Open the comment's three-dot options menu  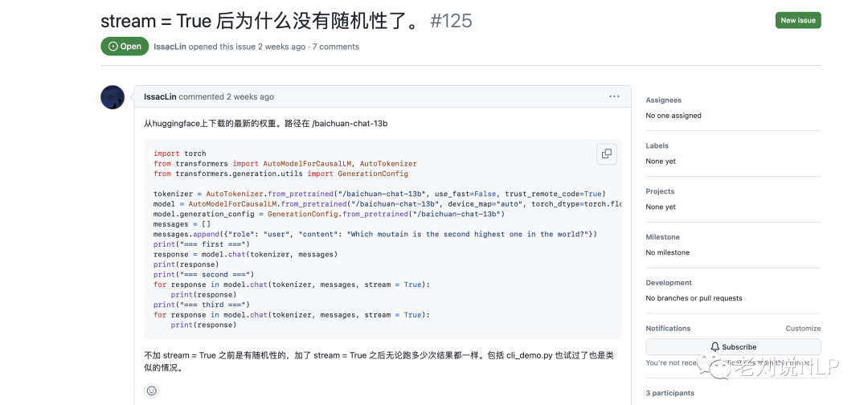(614, 96)
